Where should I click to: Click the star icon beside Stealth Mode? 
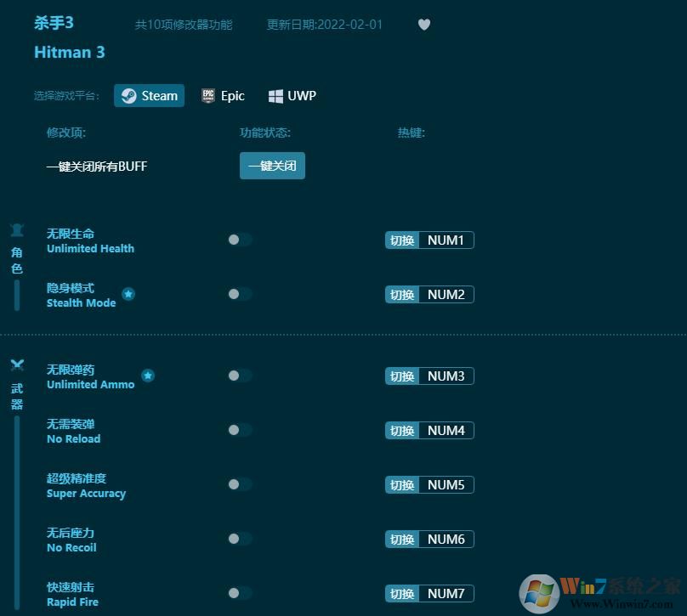tap(128, 293)
